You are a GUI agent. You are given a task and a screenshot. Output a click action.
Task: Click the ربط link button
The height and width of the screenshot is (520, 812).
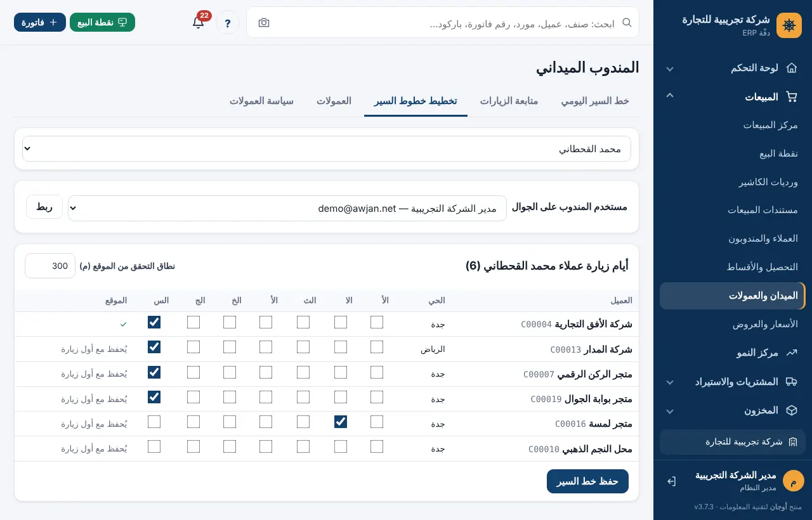pos(44,207)
